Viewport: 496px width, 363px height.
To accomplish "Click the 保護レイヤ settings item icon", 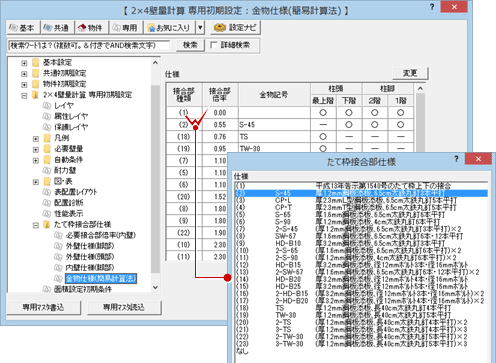I will coord(47,127).
